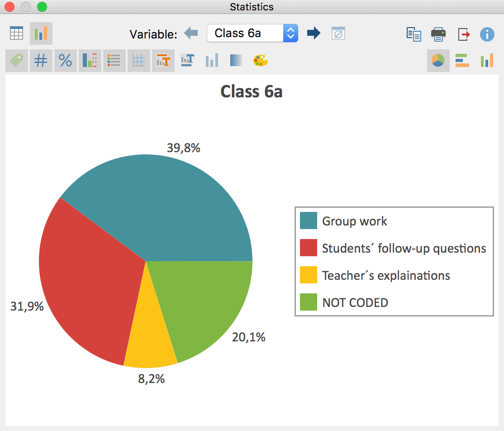
Task: Toggle missing values display icon
Action: pos(338,33)
